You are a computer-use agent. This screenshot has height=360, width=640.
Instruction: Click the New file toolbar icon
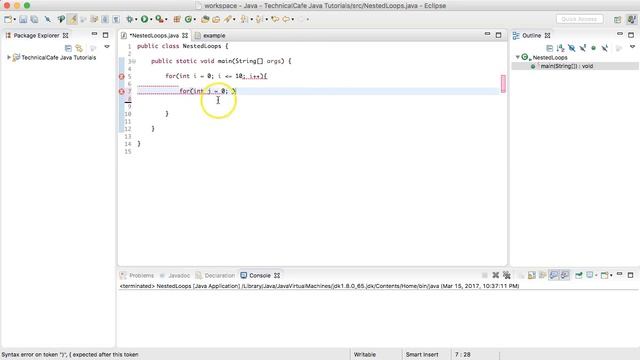8,19
